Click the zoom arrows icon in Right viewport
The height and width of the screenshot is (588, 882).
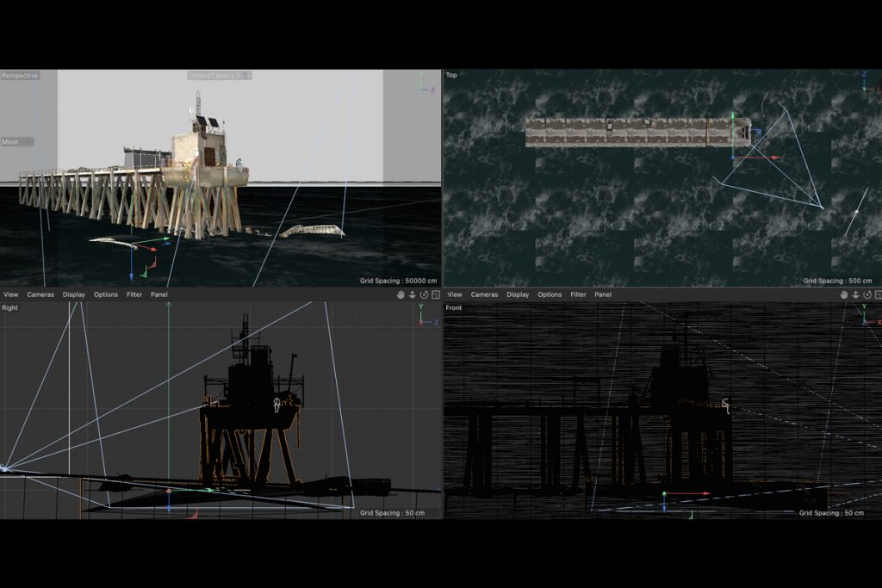tap(413, 294)
